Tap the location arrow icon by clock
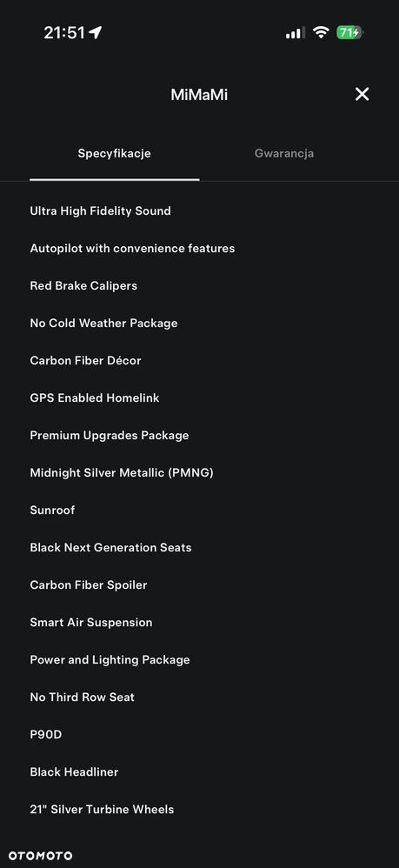399x868 pixels. [95, 33]
